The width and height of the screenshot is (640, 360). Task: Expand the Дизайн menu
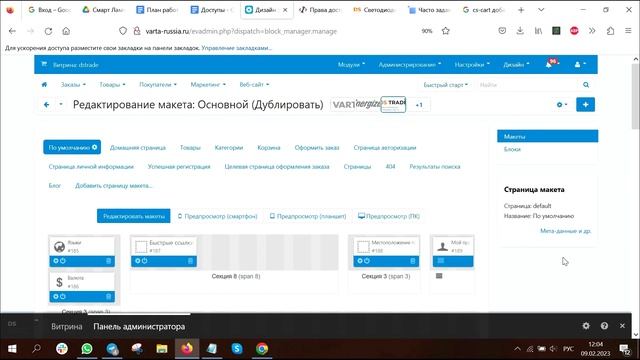[x=516, y=64]
